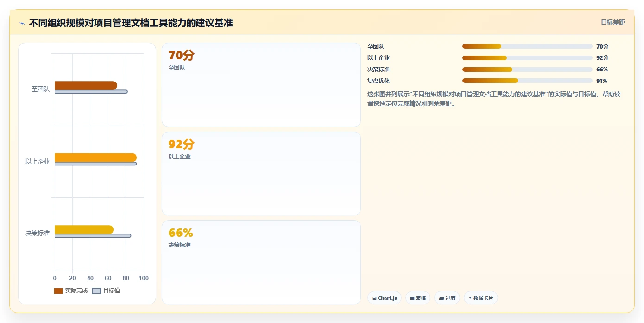Click the 91% value for 复盘优化

point(602,81)
